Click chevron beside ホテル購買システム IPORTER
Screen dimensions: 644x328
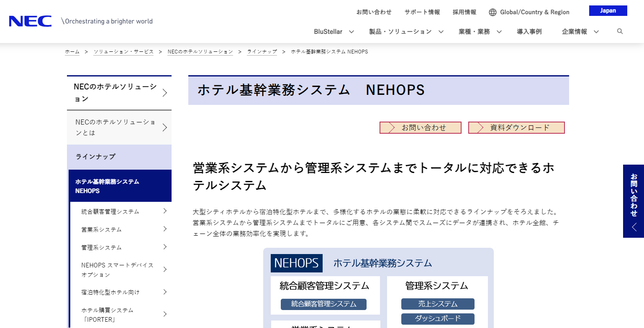pyautogui.click(x=165, y=314)
